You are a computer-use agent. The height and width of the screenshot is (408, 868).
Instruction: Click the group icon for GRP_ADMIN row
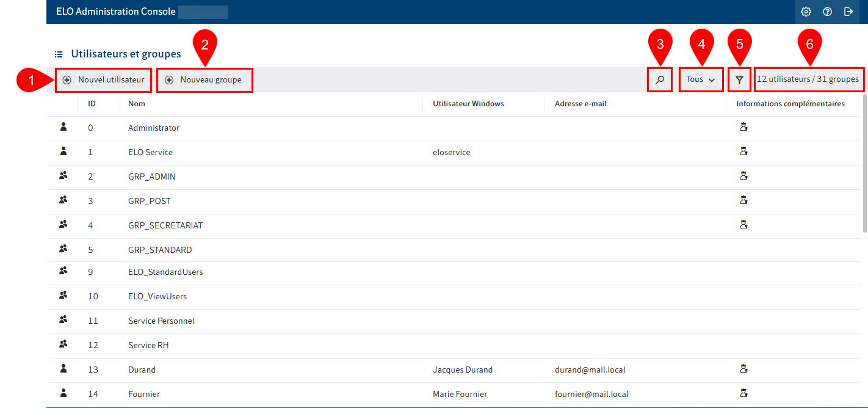pyautogui.click(x=63, y=176)
